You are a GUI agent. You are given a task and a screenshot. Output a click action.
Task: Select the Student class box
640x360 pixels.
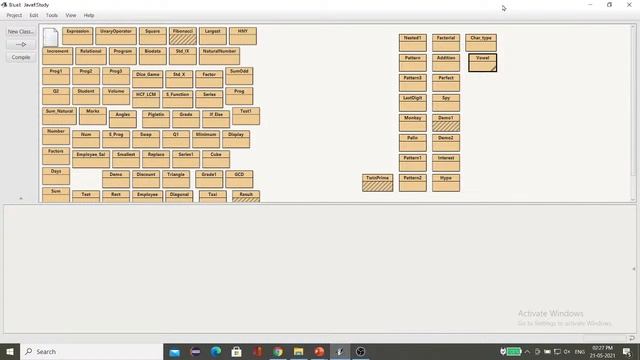[x=86, y=96]
